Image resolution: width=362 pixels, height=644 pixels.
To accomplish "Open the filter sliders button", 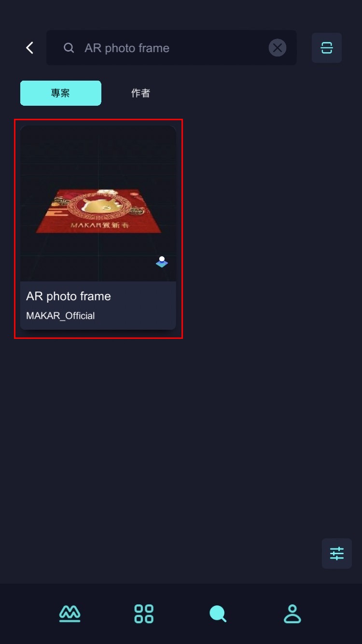I will [337, 553].
